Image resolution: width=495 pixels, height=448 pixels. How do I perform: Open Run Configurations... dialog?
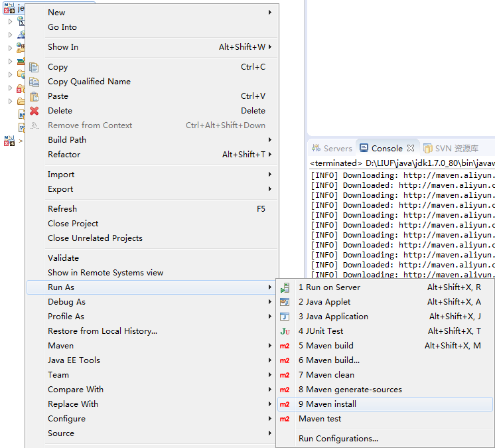pos(385,439)
